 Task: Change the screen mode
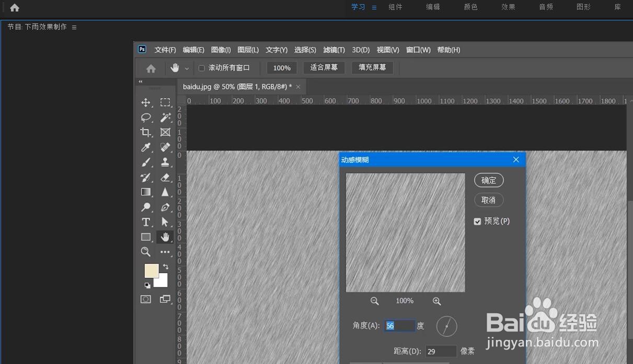(x=165, y=299)
